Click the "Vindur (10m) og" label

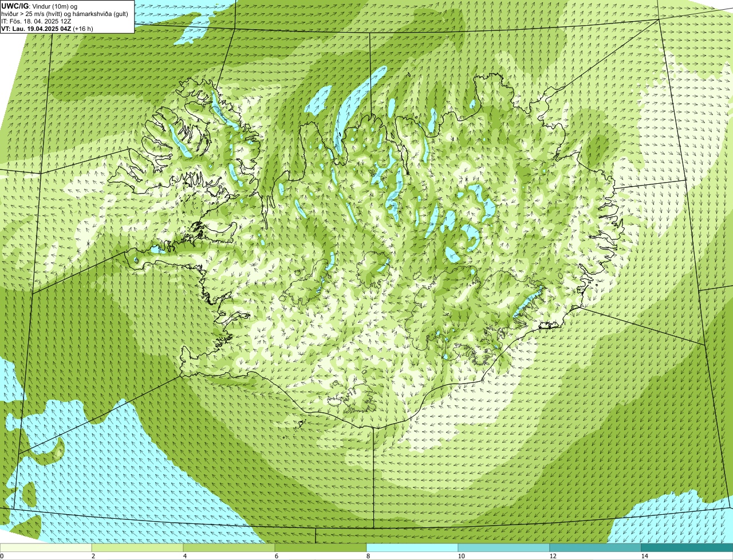click(54, 6)
